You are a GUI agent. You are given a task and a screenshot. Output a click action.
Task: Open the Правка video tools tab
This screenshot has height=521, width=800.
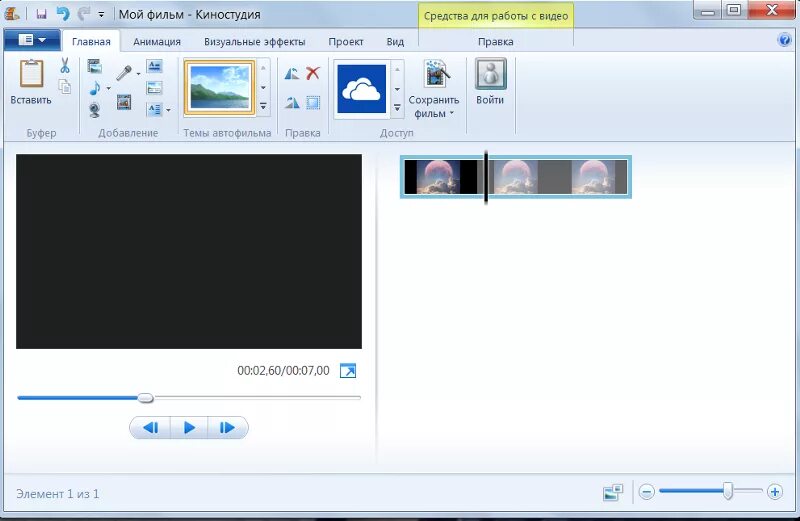(x=495, y=42)
